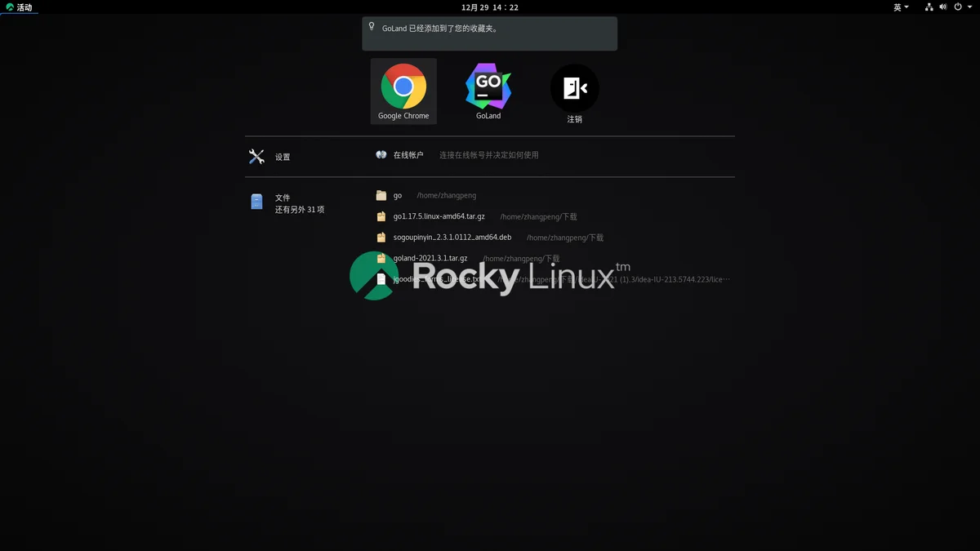Click the Google Chrome label
The width and height of the screenshot is (980, 551).
point(403,116)
